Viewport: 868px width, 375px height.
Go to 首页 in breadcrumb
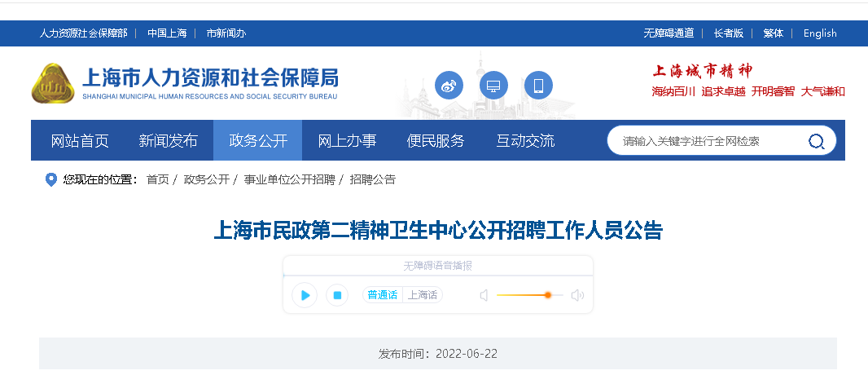(x=157, y=179)
